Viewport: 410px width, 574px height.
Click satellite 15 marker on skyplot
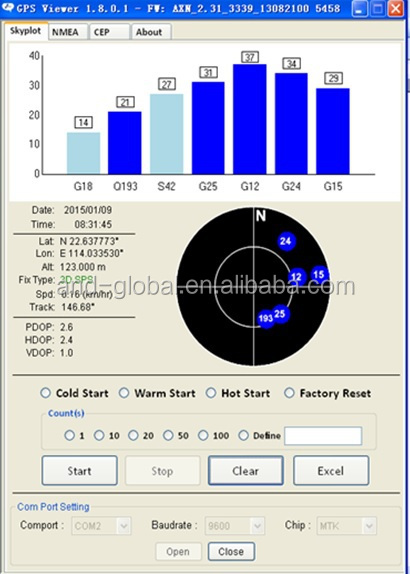(x=319, y=275)
